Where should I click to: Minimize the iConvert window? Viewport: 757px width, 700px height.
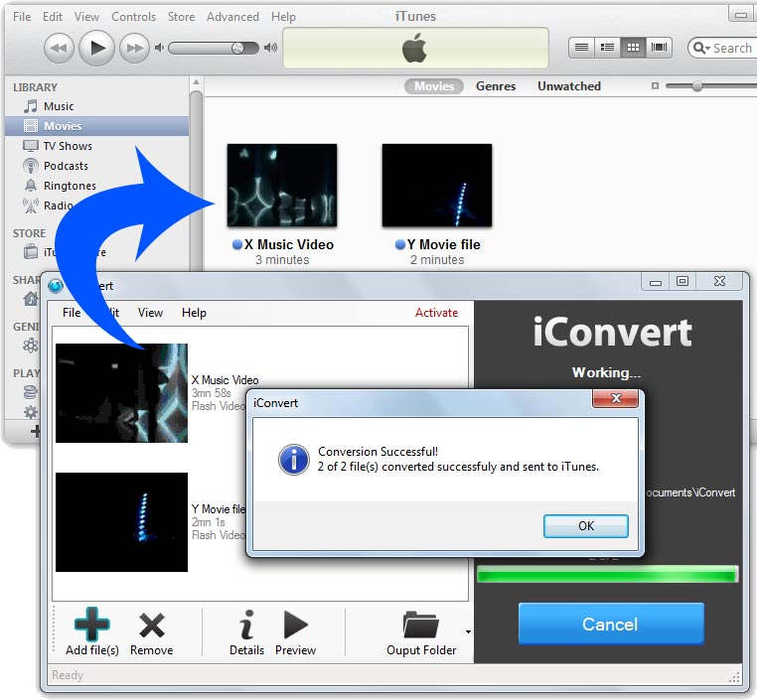(656, 282)
